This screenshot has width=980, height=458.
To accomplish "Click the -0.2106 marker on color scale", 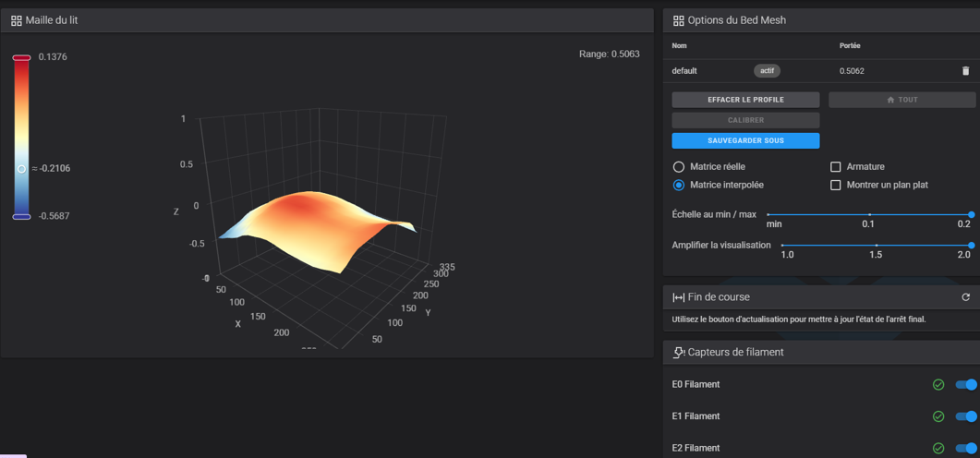I will 21,169.
